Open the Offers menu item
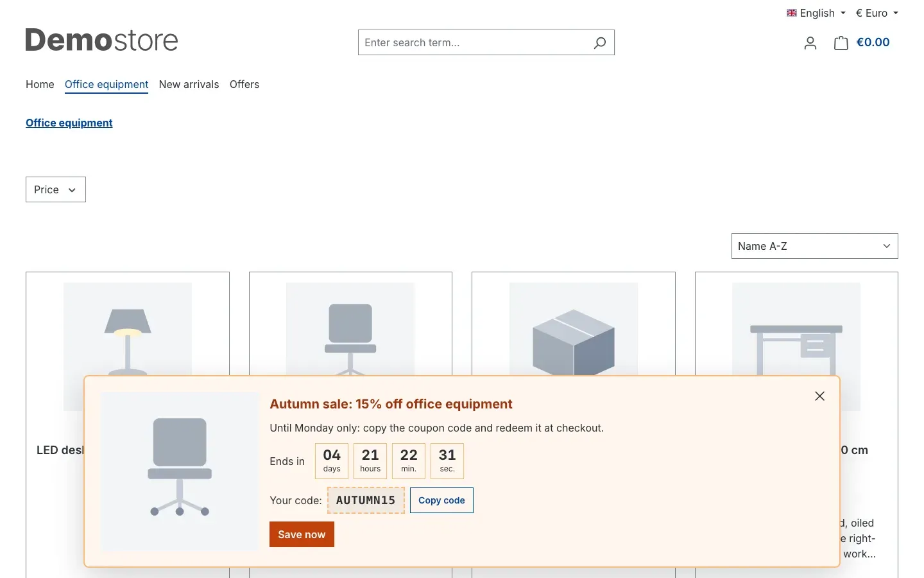Image resolution: width=924 pixels, height=578 pixels. pyautogui.click(x=244, y=84)
